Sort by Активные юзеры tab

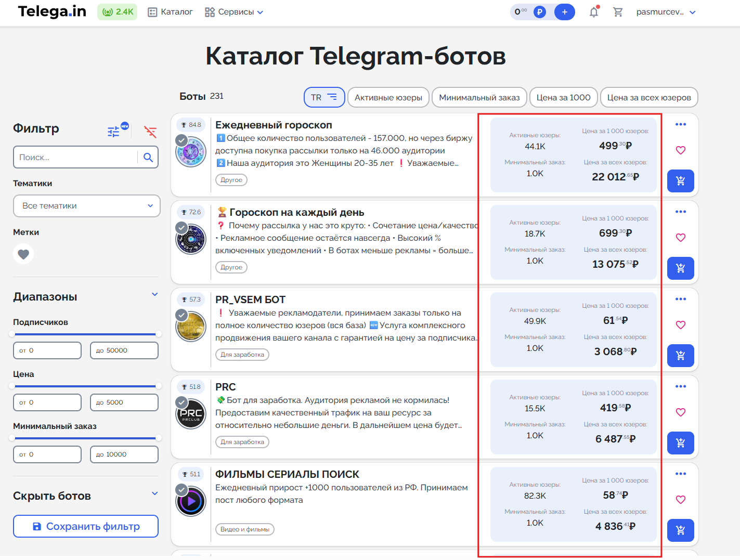pyautogui.click(x=388, y=97)
